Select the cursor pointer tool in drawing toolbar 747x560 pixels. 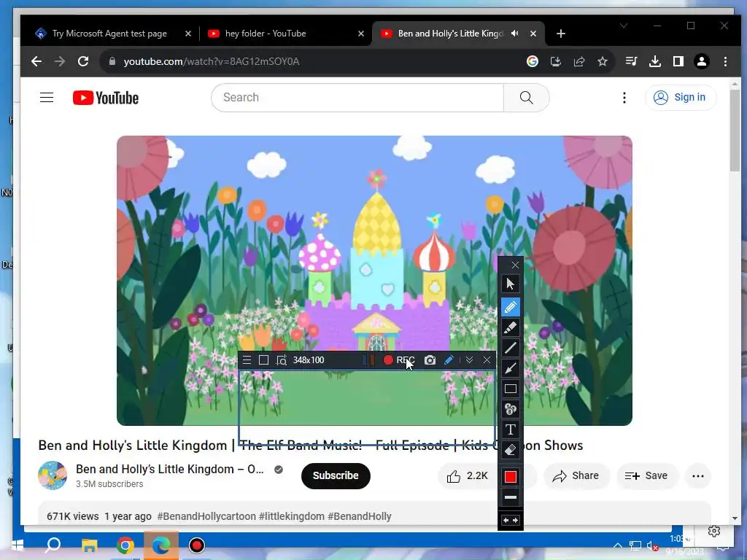coord(510,284)
